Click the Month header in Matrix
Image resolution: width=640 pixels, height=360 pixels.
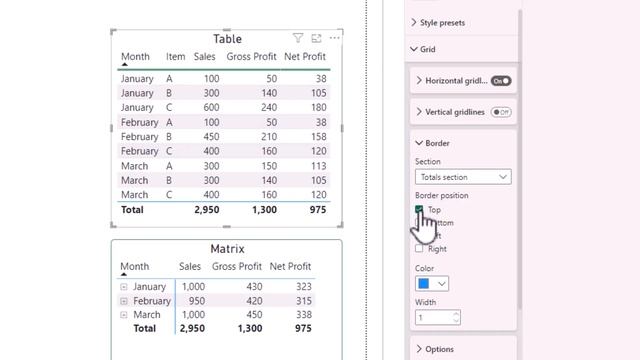click(x=135, y=267)
